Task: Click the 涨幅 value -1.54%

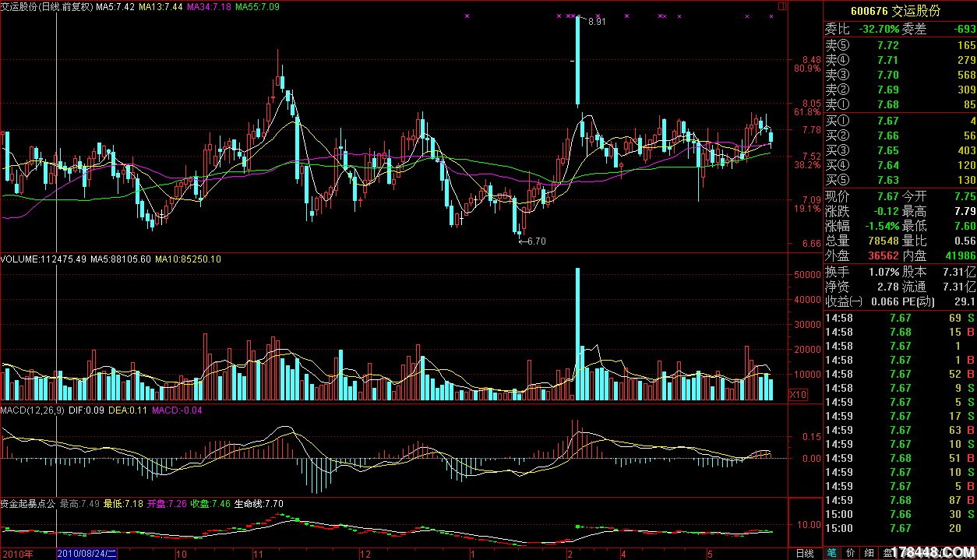Action: pyautogui.click(x=880, y=226)
